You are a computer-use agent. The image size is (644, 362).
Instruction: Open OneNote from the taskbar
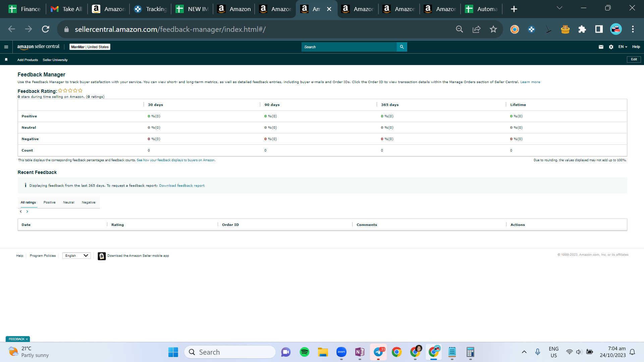point(360,352)
